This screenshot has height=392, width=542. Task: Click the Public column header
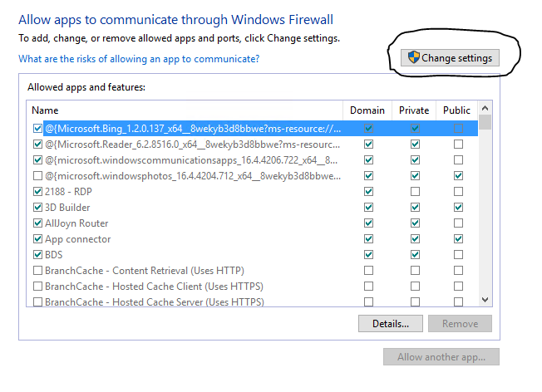coord(456,110)
